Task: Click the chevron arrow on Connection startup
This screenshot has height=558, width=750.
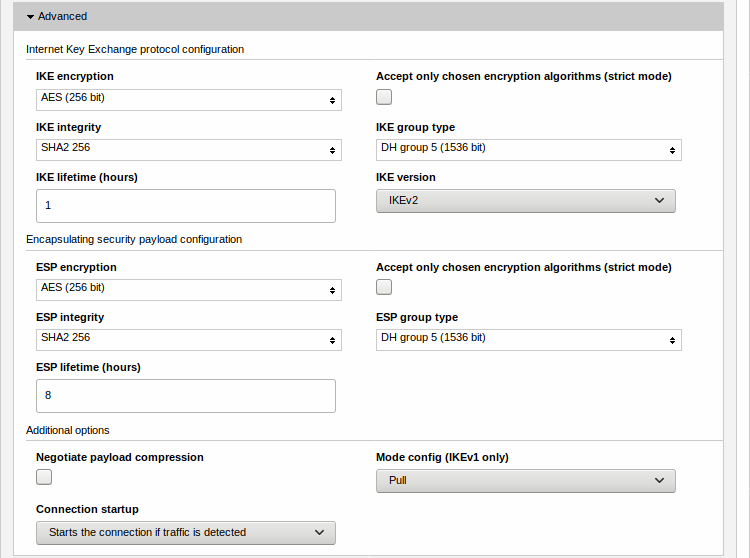Action: tap(319, 532)
